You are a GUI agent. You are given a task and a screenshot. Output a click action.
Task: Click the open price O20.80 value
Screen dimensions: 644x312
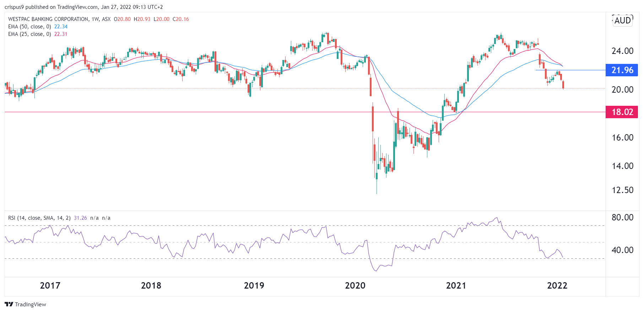click(122, 19)
